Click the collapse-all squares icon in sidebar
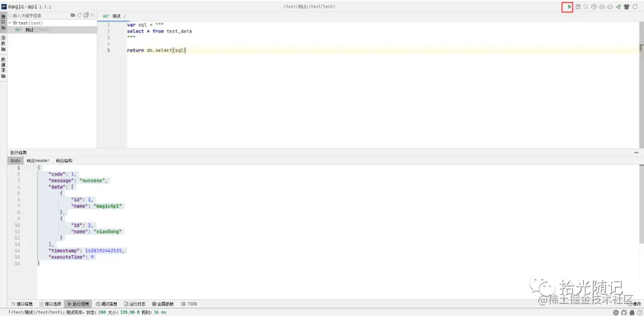 click(x=86, y=16)
